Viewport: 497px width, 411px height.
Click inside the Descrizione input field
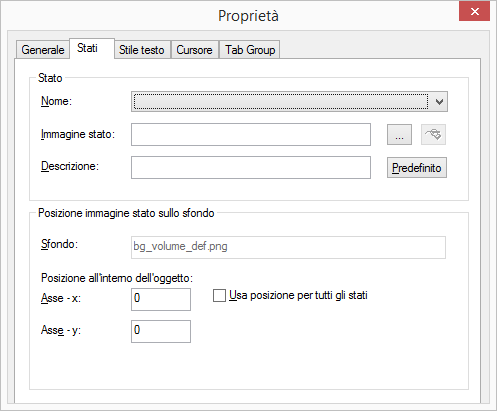click(x=251, y=168)
